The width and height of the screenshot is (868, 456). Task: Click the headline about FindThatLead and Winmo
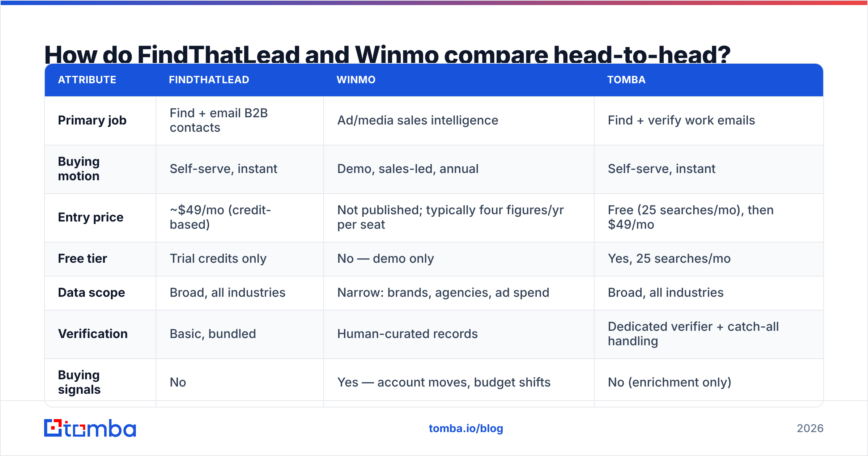coord(387,54)
